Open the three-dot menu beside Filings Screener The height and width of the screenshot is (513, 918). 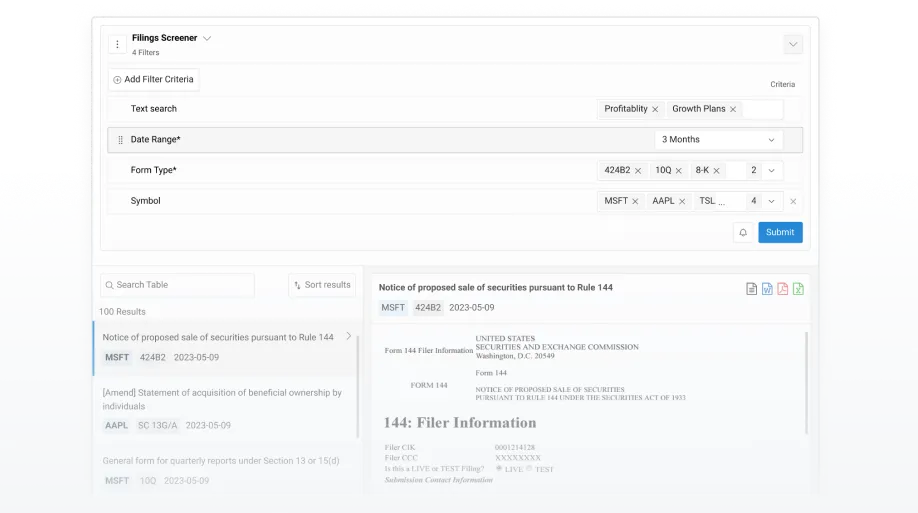117,45
